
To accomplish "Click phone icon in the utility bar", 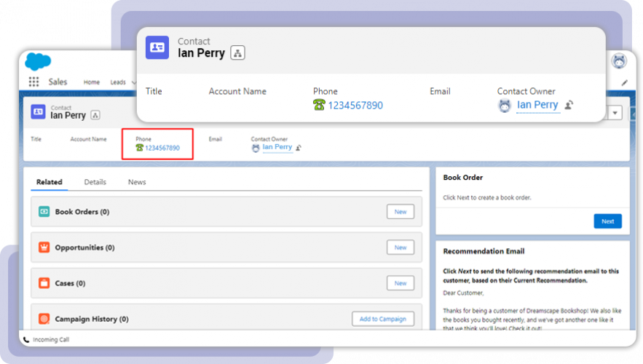I will point(26,339).
